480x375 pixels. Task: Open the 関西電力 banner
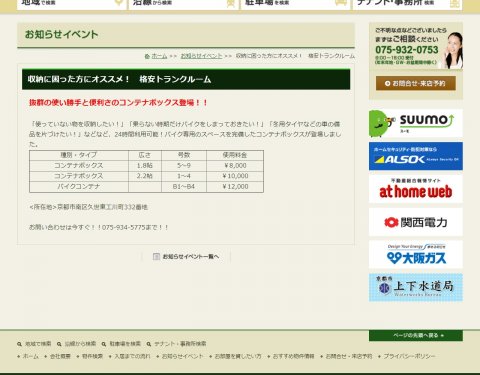pos(416,222)
